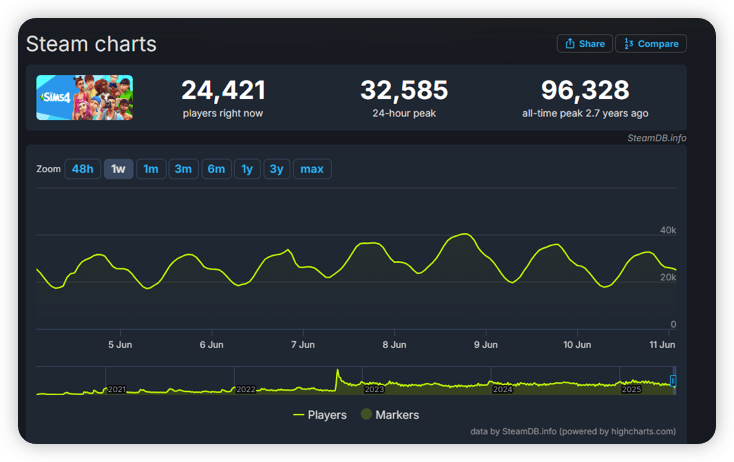
Task: Click the 6 Jun axis label
Action: pyautogui.click(x=212, y=345)
